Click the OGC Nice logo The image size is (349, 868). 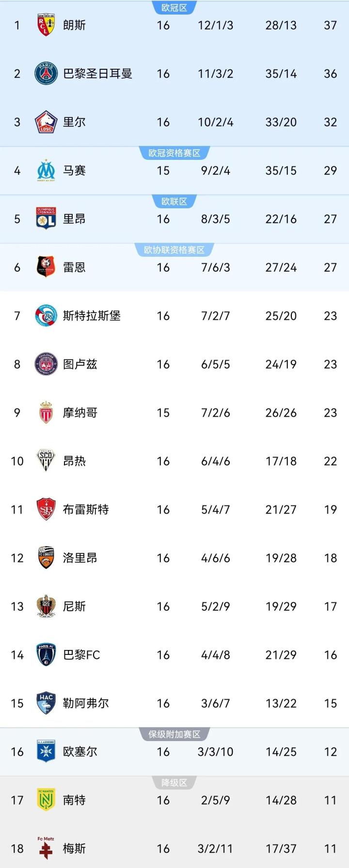46,606
